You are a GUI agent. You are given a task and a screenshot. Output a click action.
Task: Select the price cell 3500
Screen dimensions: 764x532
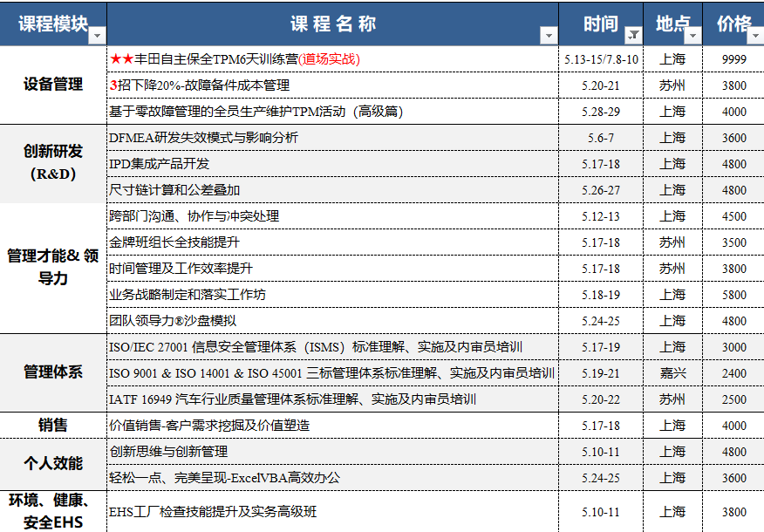point(733,242)
